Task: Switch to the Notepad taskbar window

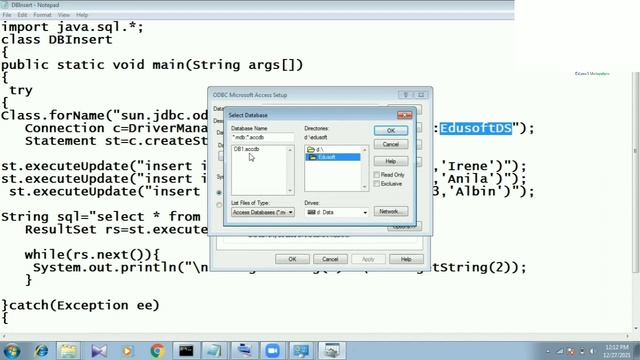Action: (215, 351)
